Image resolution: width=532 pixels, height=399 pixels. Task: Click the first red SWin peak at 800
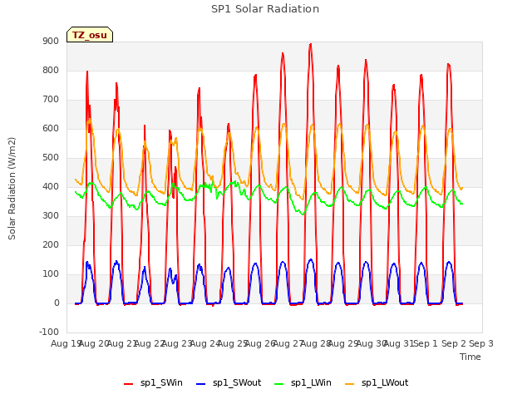coord(87,72)
